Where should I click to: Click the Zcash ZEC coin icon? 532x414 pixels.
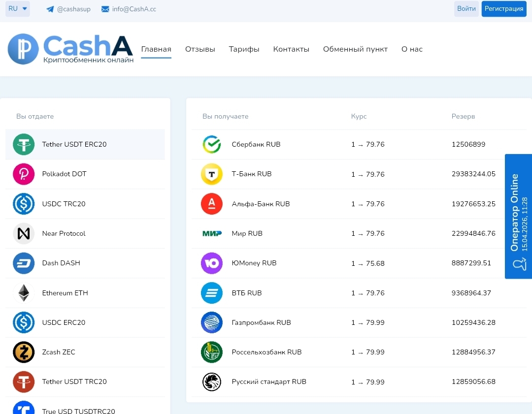(x=24, y=352)
